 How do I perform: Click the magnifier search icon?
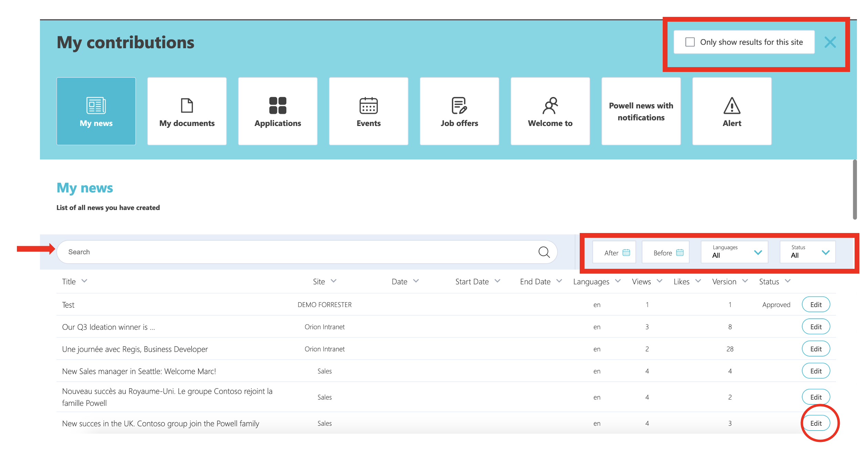pos(544,252)
